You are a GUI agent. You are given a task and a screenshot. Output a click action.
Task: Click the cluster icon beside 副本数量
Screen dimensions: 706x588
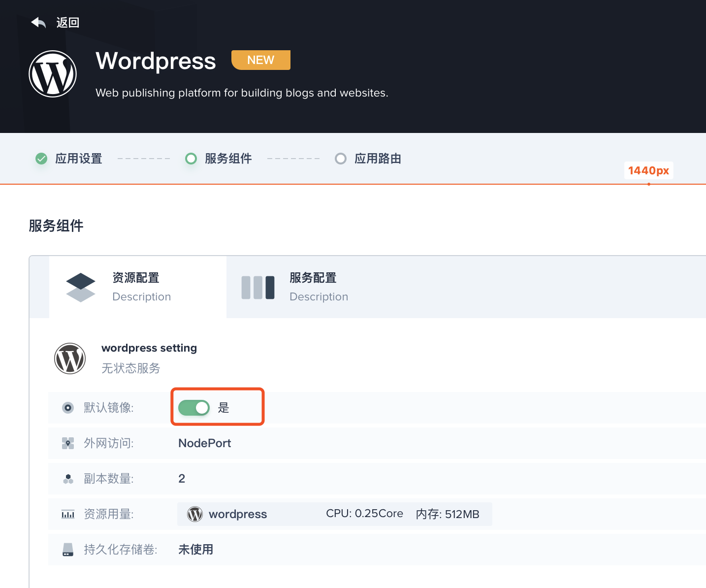[x=68, y=479]
